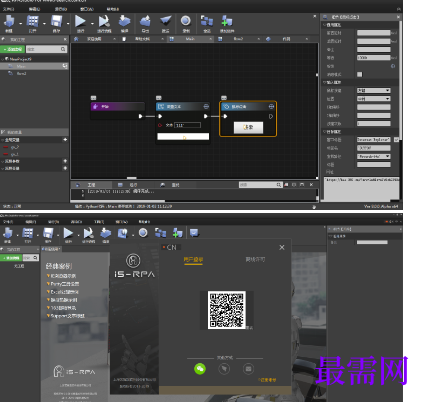
Task: Click the WeChat login icon in the dialog
Action: coord(200,369)
